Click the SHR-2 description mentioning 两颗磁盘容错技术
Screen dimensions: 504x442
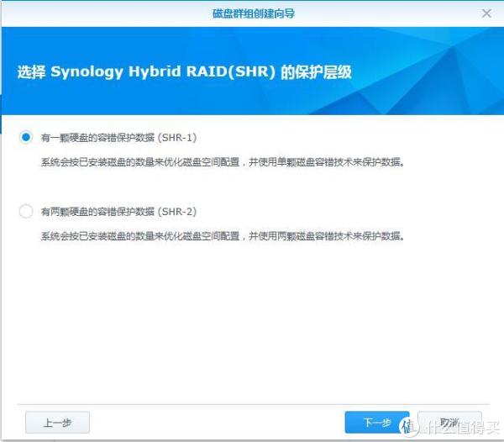pos(223,236)
